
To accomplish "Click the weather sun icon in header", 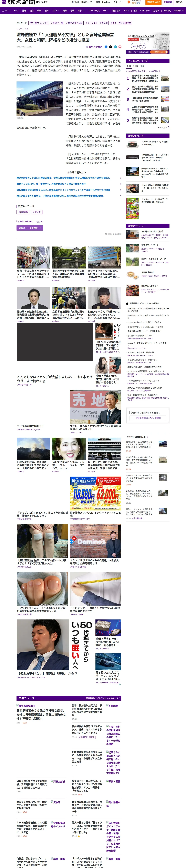I will click(129, 2).
